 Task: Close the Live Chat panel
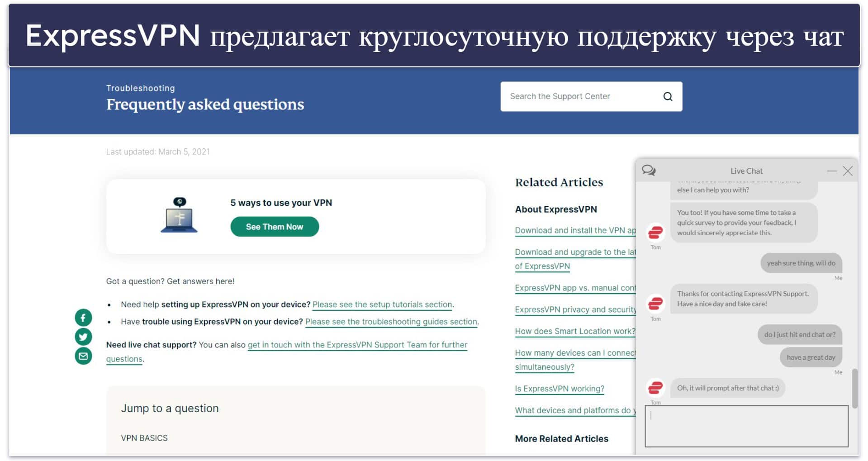click(848, 171)
